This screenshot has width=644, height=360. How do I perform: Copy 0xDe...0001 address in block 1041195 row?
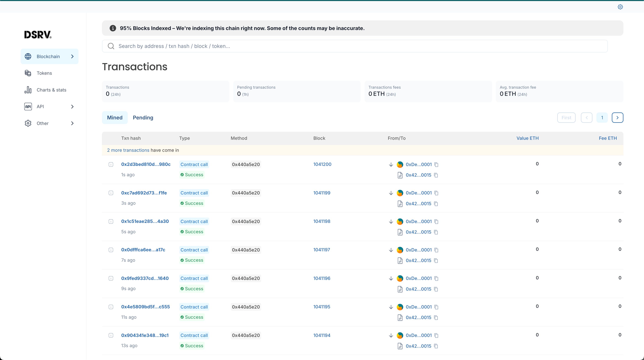tap(436, 307)
